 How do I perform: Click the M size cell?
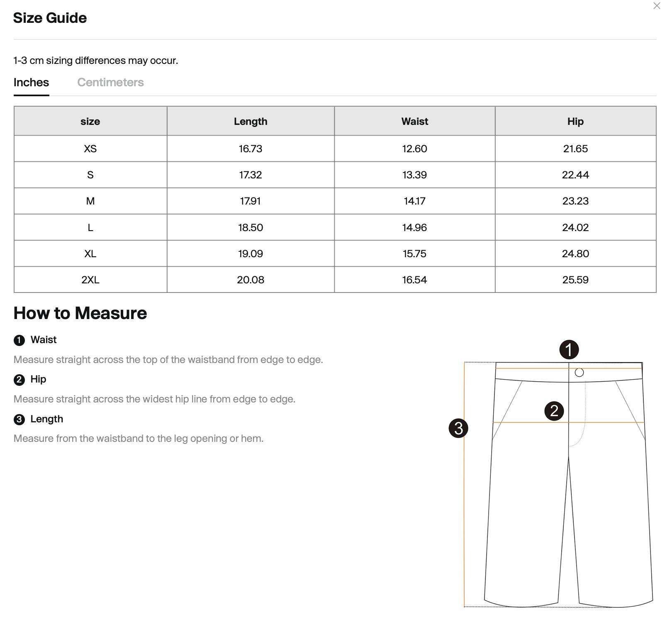(90, 201)
